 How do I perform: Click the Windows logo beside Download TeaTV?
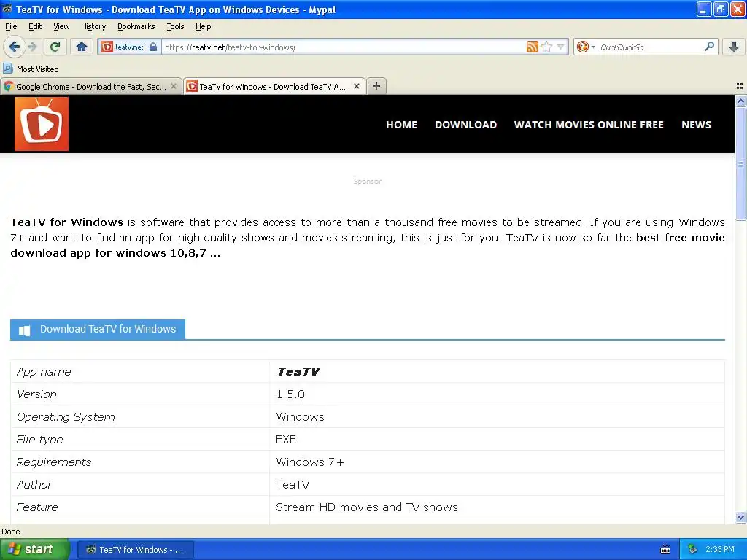pos(24,330)
